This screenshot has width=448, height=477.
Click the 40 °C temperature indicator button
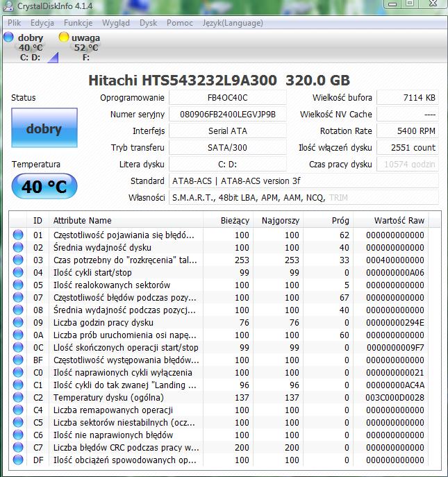44,186
